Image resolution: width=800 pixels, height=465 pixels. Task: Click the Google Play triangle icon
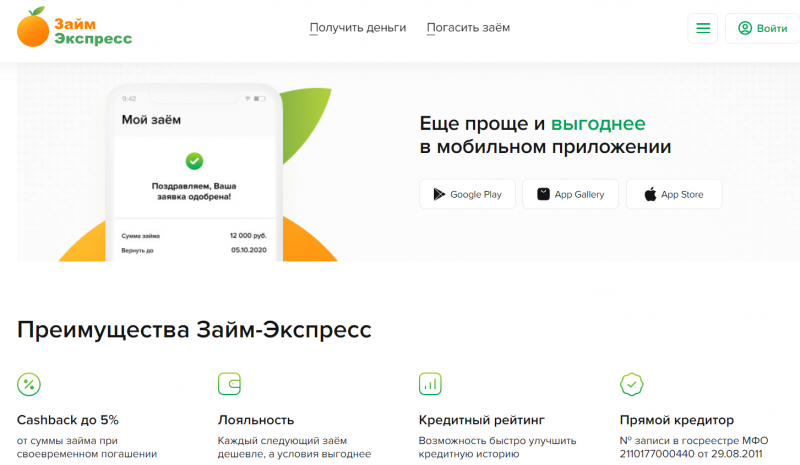tap(439, 194)
